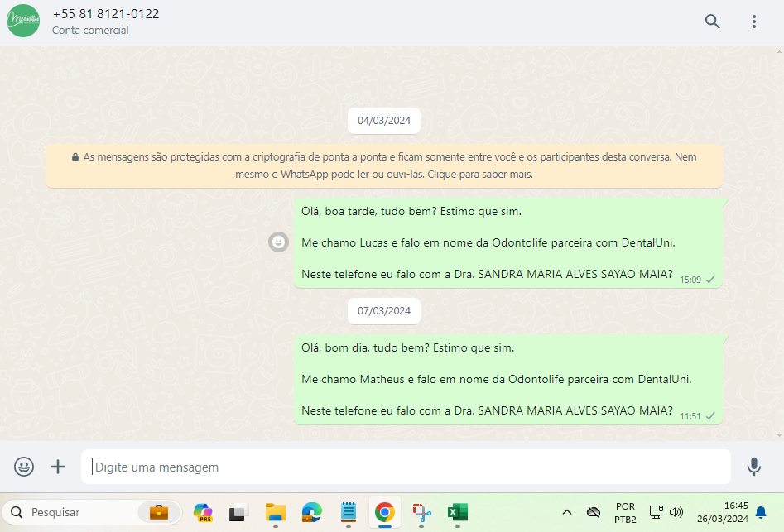The image size is (784, 532).
Task: Open the contact profile picture
Action: pos(23,21)
